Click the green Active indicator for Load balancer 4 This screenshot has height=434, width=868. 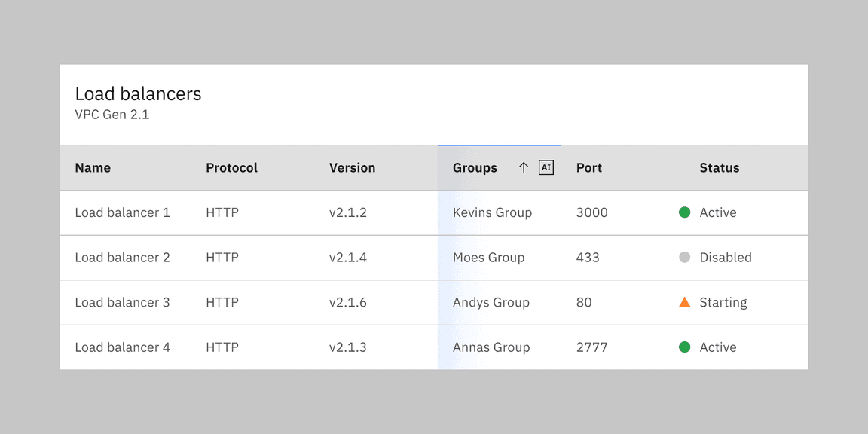tap(685, 347)
